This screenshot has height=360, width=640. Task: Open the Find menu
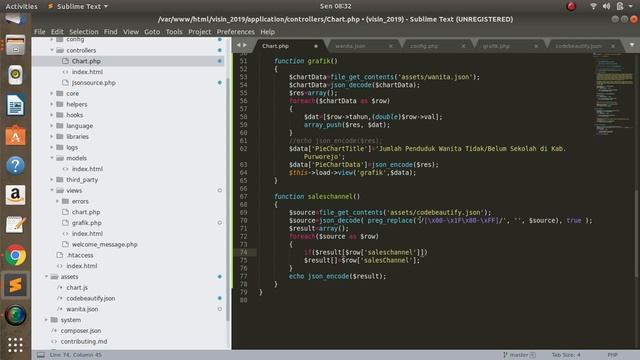coord(110,32)
